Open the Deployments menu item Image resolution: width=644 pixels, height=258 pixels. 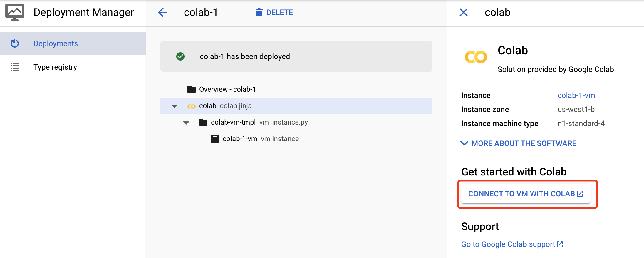coord(56,43)
